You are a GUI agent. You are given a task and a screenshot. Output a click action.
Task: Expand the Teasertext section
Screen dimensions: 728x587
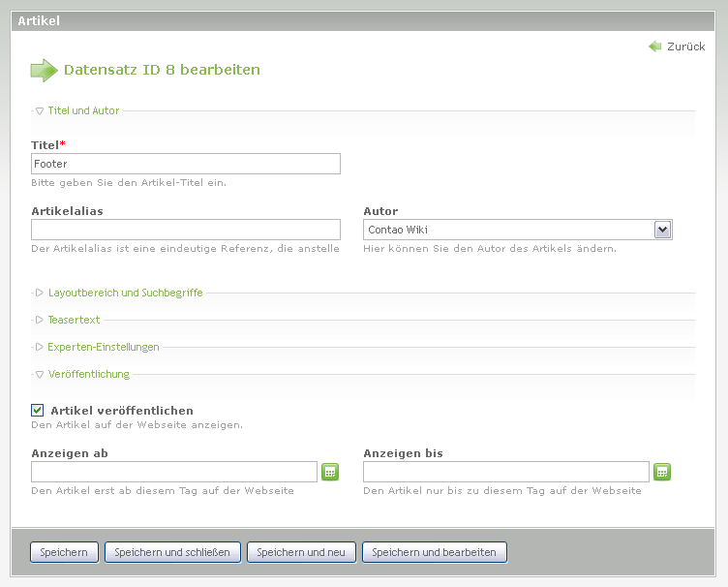coord(74,320)
